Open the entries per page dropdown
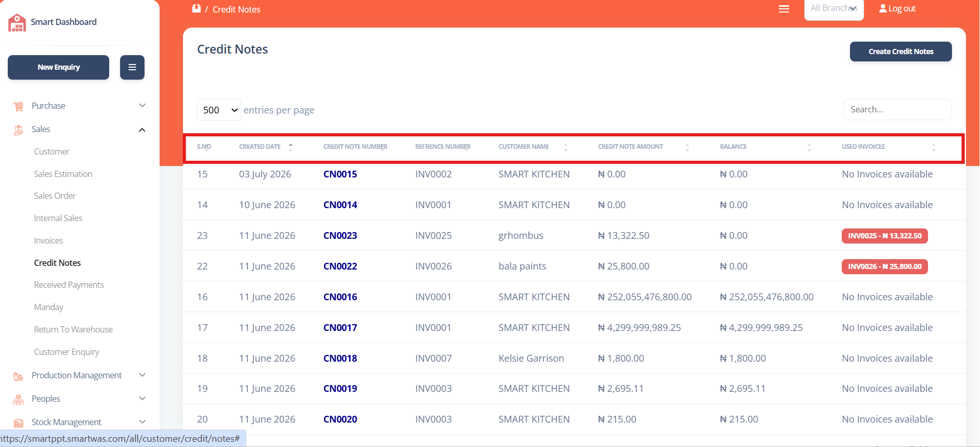Viewport: 980px width, 447px height. pyautogui.click(x=219, y=110)
